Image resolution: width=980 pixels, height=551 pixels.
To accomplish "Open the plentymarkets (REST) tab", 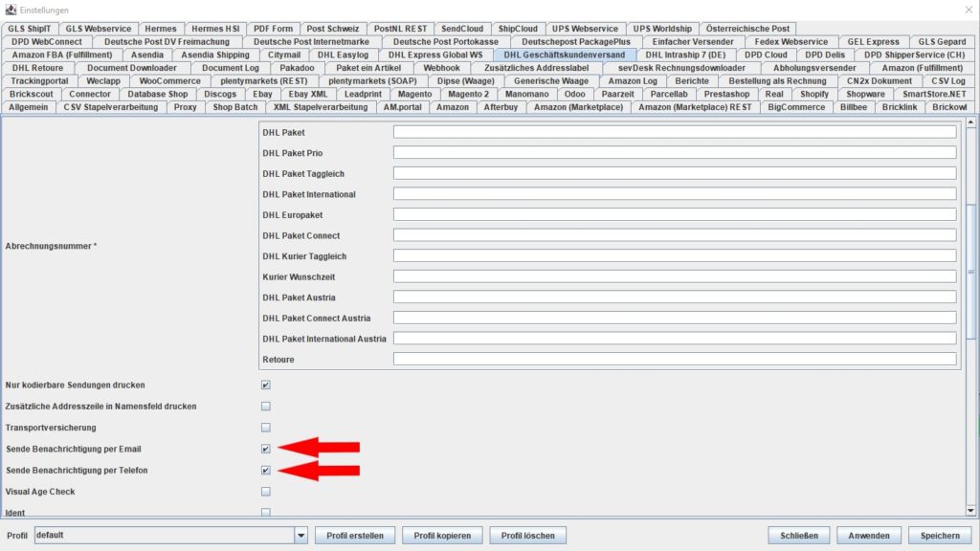I will click(264, 80).
